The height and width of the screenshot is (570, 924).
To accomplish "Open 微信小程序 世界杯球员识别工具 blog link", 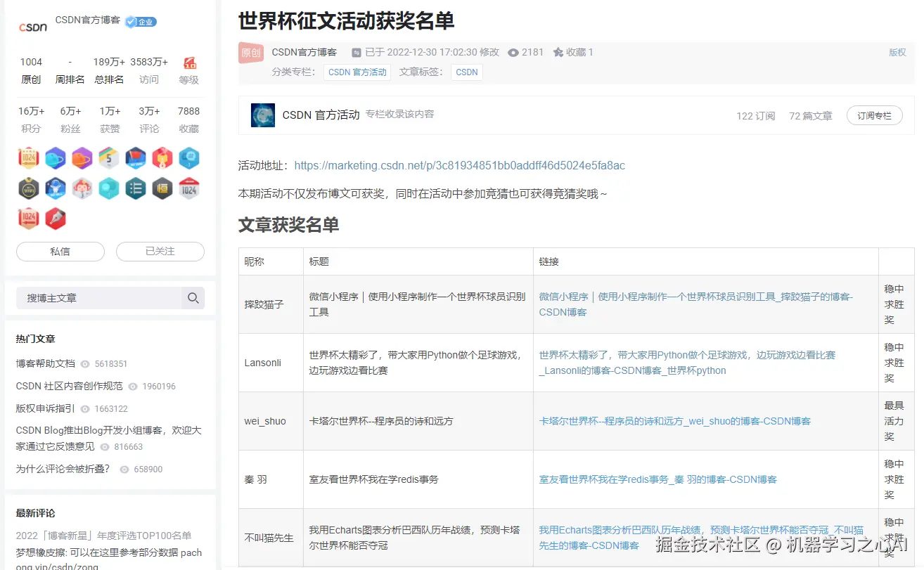I will pos(696,304).
